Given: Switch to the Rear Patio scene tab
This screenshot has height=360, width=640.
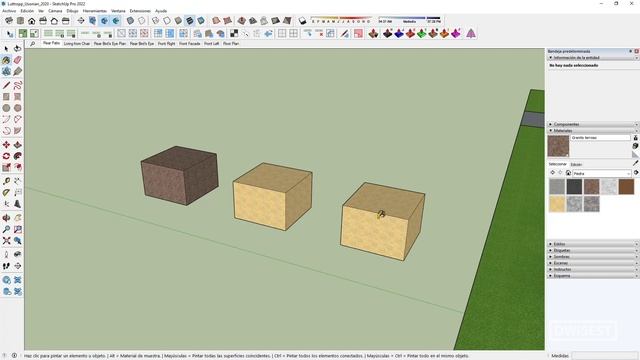Looking at the screenshot, I should pyautogui.click(x=51, y=43).
